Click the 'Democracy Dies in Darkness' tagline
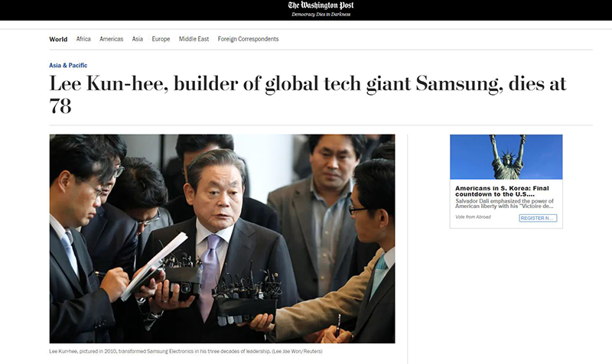Image resolution: width=612 pixels, height=364 pixels. point(321,15)
